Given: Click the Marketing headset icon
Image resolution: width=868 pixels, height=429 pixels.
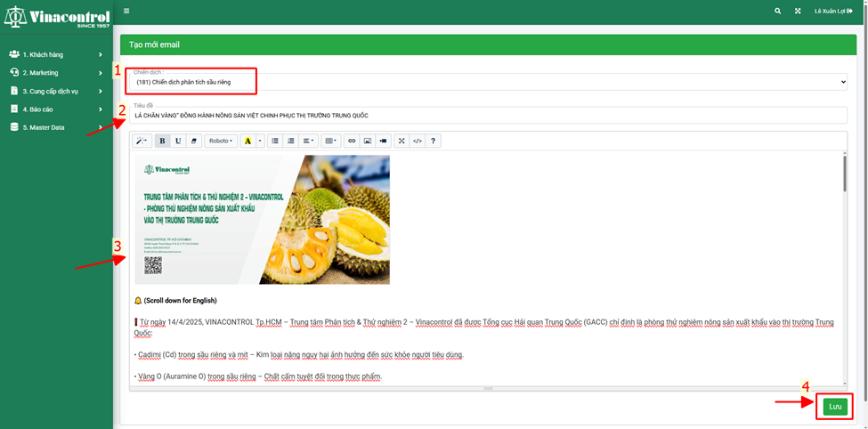Looking at the screenshot, I should pyautogui.click(x=14, y=72).
